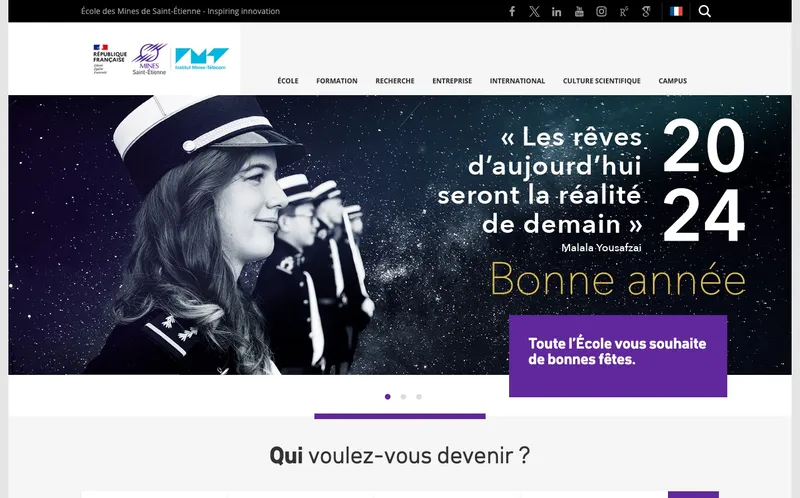This screenshot has height=498, width=800.
Task: Select the second carousel slide dot
Action: coord(403,396)
